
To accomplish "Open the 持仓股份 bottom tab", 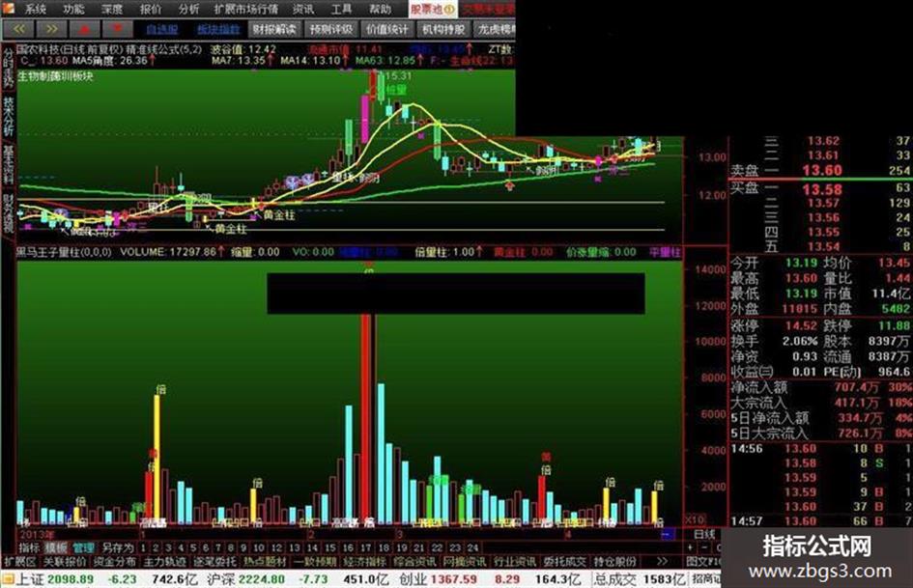I will pos(614,562).
